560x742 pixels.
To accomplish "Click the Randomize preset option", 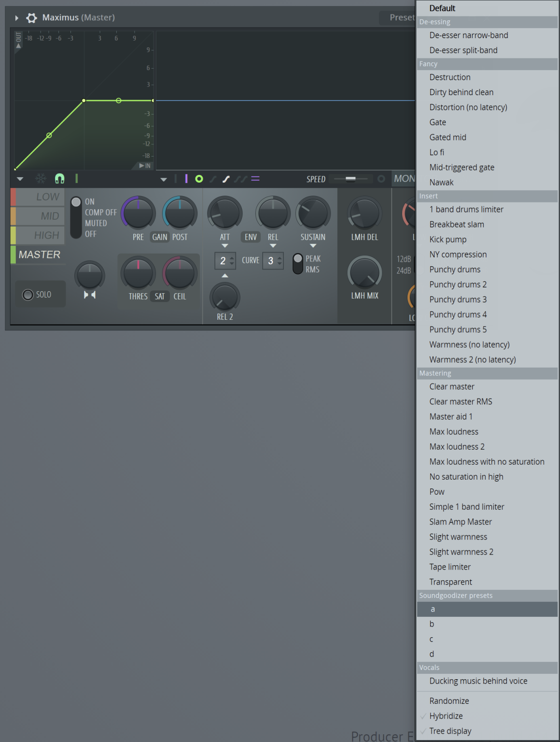I will (449, 700).
